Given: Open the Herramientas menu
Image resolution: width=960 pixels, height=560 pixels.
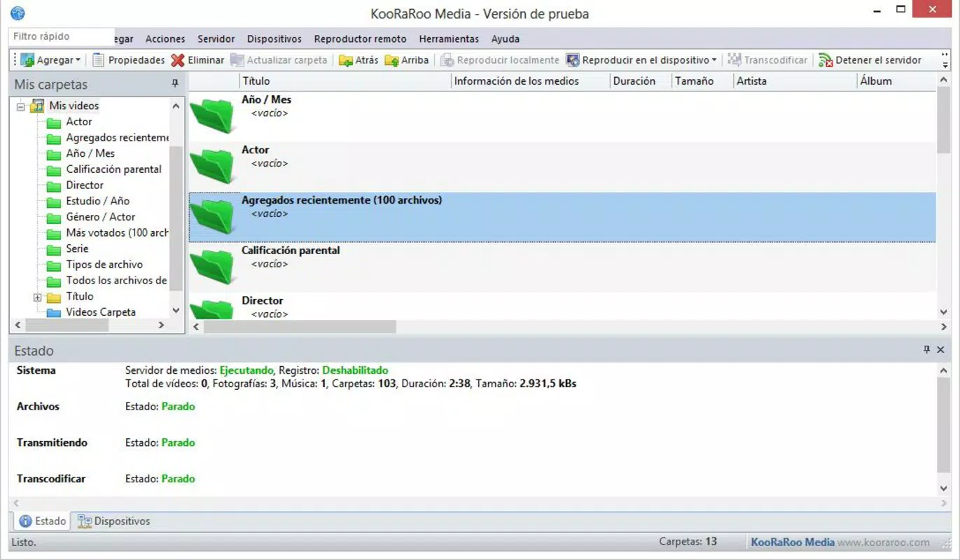Looking at the screenshot, I should pyautogui.click(x=449, y=39).
